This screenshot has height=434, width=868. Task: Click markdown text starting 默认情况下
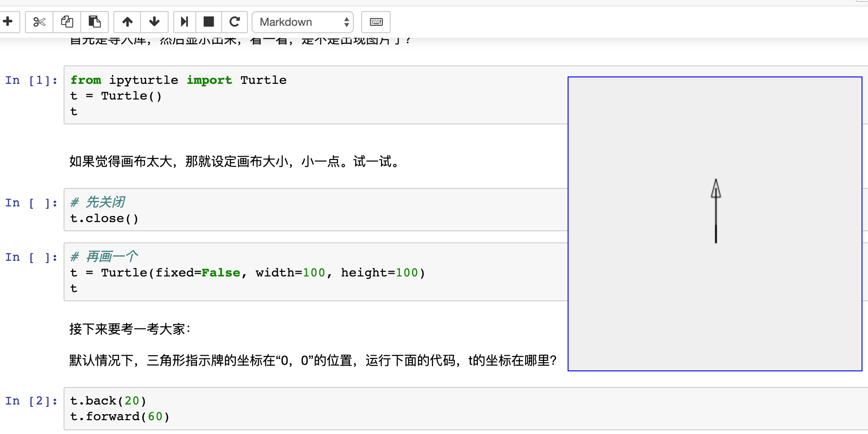(x=313, y=360)
